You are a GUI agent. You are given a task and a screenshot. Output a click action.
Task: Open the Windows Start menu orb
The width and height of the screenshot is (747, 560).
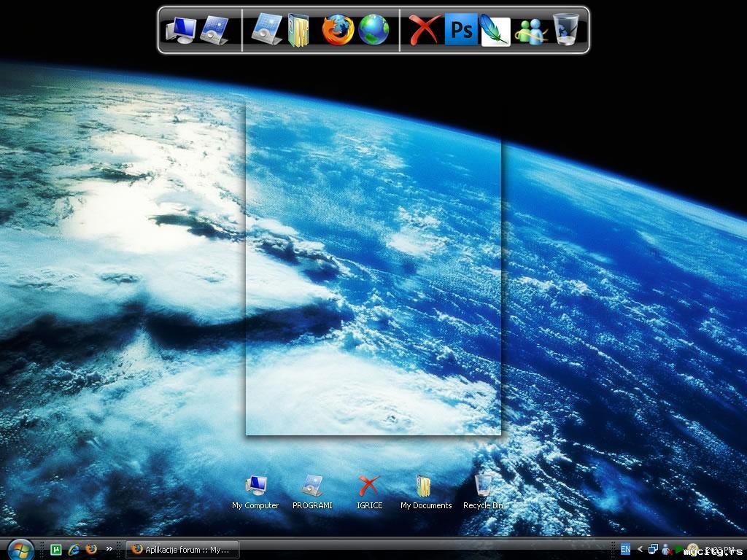click(20, 550)
